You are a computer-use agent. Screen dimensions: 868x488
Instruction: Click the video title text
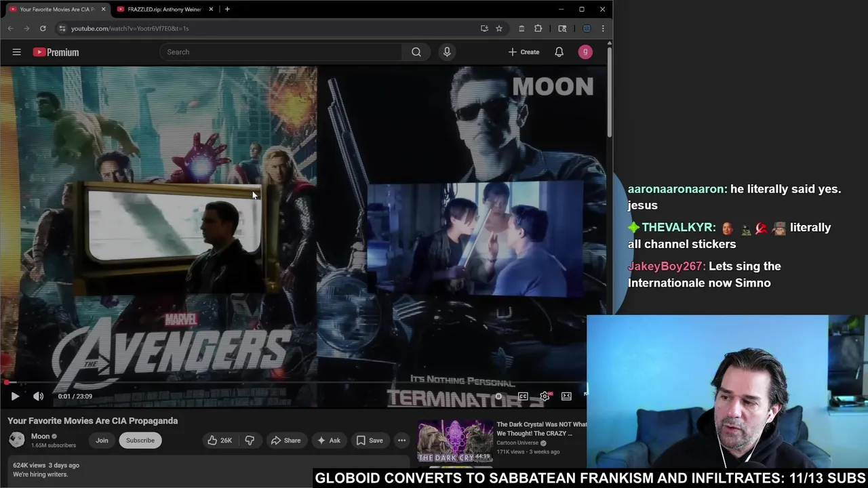(x=93, y=421)
